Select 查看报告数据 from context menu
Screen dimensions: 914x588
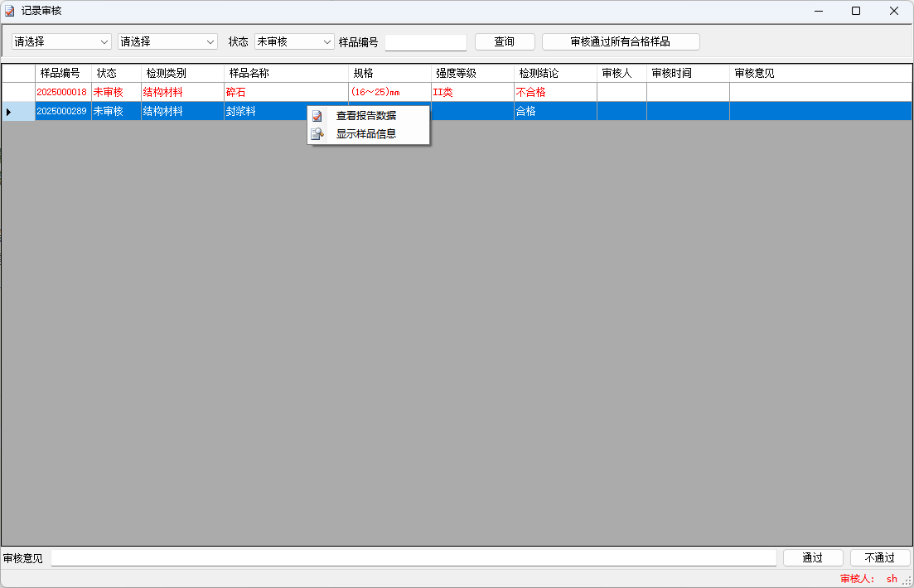pos(365,116)
